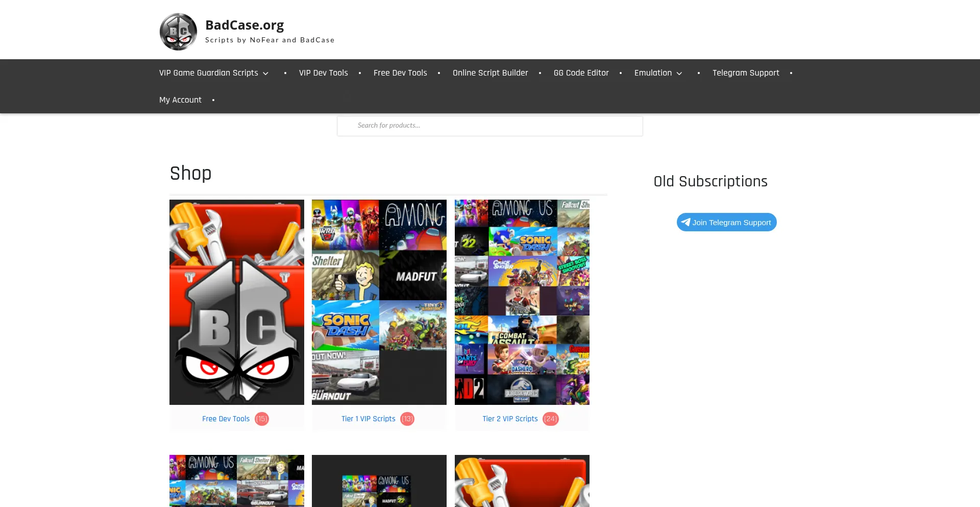The image size is (980, 507).
Task: Expand the Emulation menu chevron
Action: point(679,73)
